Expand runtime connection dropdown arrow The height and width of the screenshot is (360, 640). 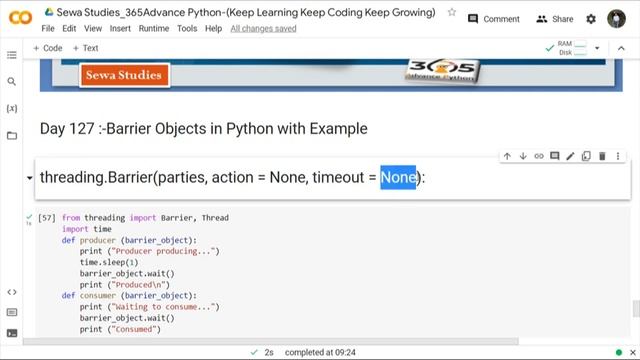coord(597,48)
